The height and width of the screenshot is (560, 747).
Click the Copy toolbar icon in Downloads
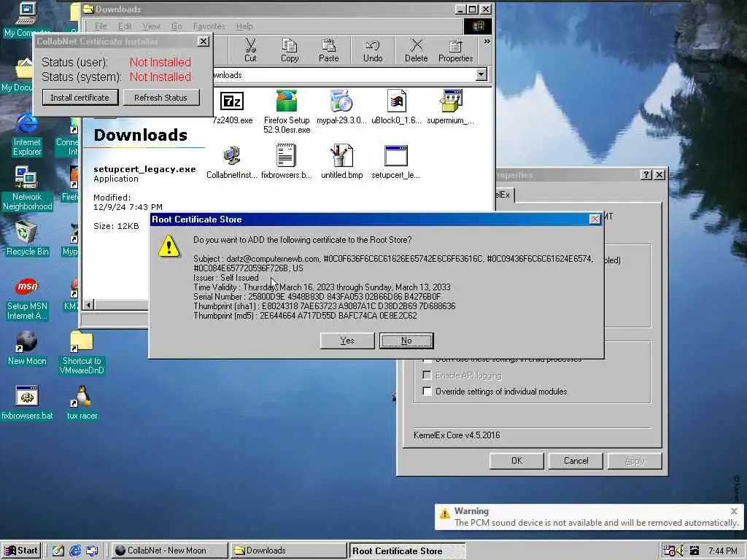[x=289, y=50]
